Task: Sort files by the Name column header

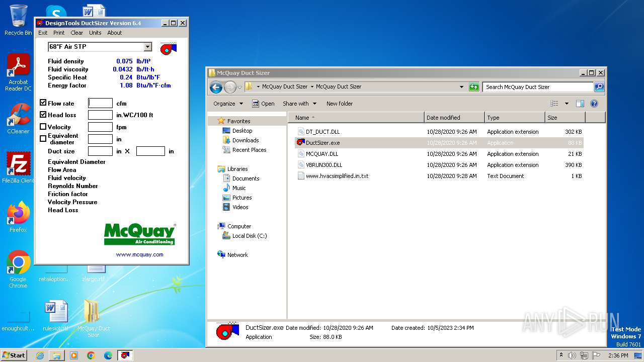Action: (x=357, y=118)
